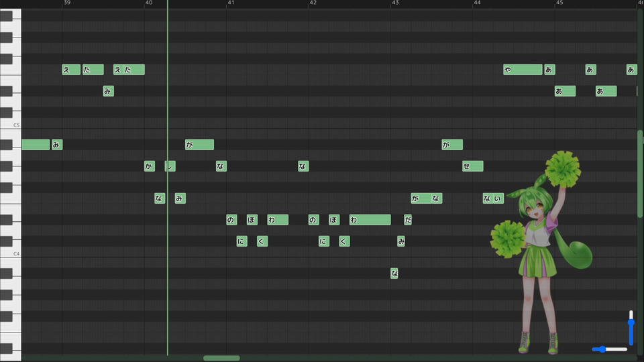
Task: Select the が note after measure 40
Action: [200, 145]
